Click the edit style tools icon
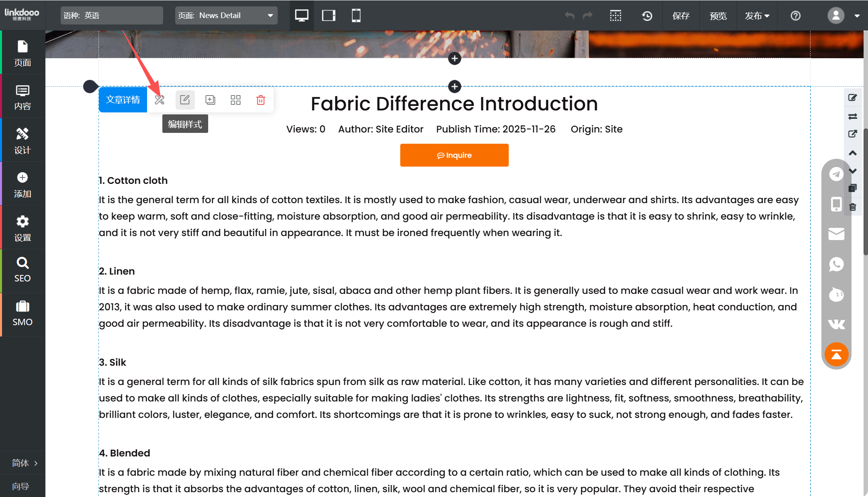 point(160,100)
